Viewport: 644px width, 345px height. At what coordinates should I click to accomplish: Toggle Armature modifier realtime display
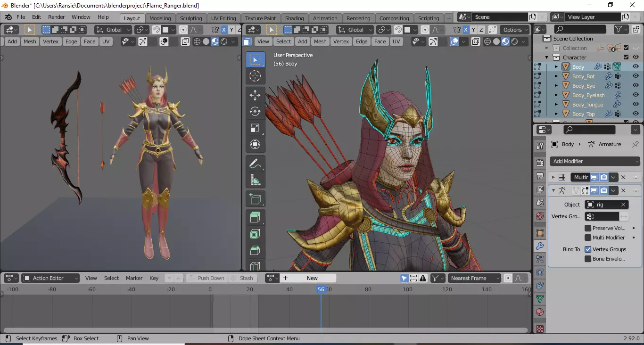594,190
